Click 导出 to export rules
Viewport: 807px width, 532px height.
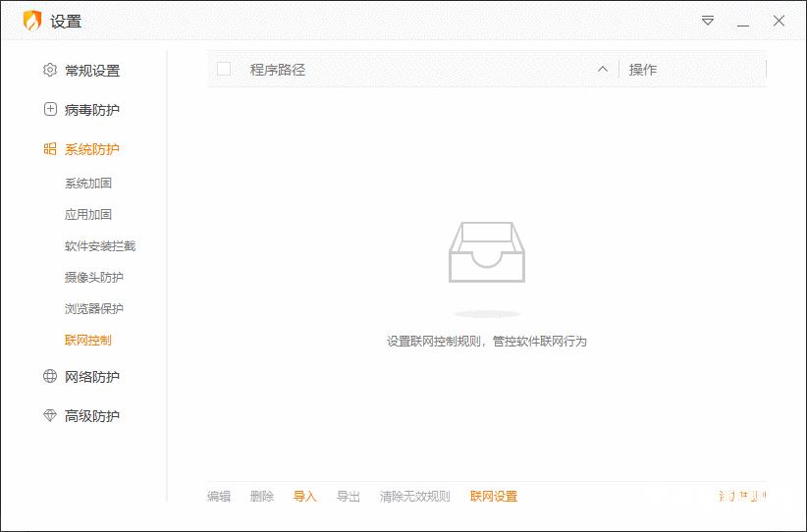[x=349, y=497]
